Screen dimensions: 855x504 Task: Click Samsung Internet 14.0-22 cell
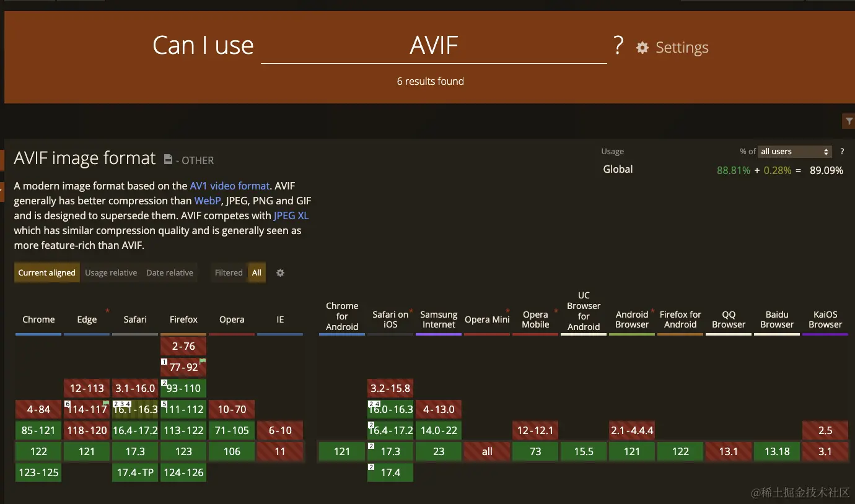click(439, 430)
